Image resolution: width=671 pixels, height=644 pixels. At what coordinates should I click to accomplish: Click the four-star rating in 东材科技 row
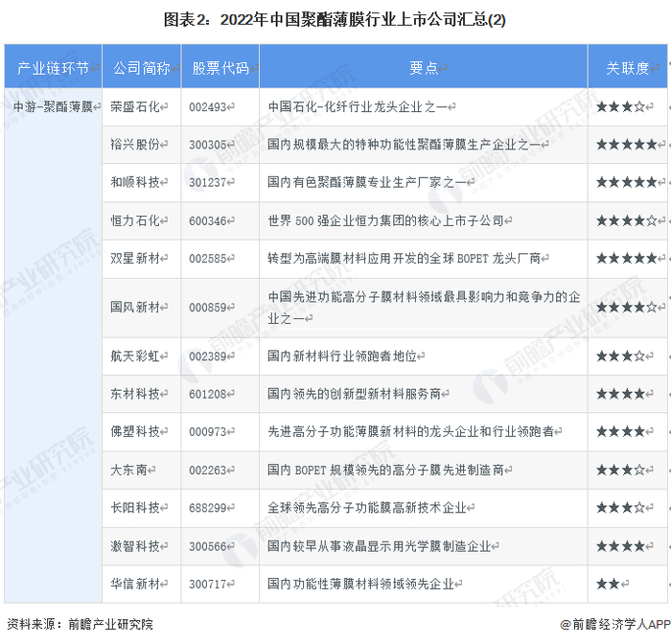pyautogui.click(x=620, y=394)
